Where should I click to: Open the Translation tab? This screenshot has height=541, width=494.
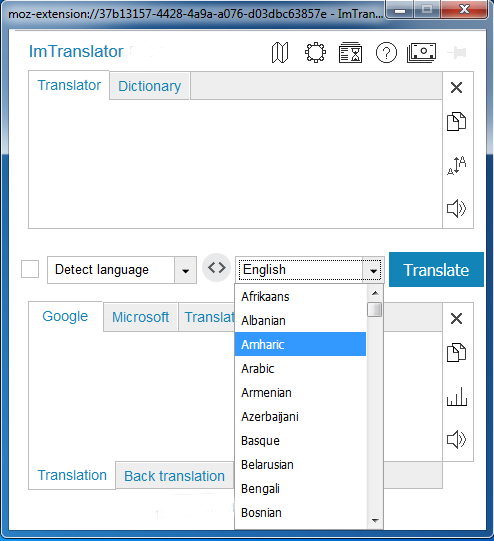pyautogui.click(x=72, y=475)
